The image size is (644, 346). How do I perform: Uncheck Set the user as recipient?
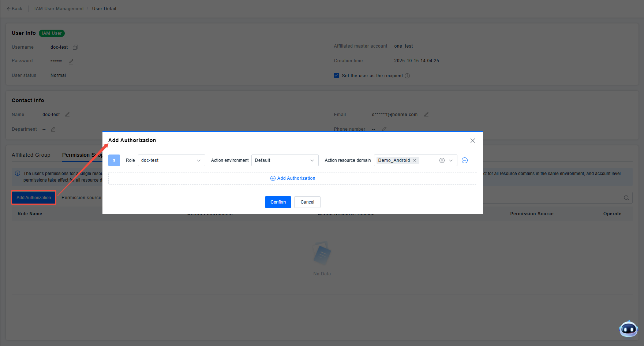(x=337, y=75)
